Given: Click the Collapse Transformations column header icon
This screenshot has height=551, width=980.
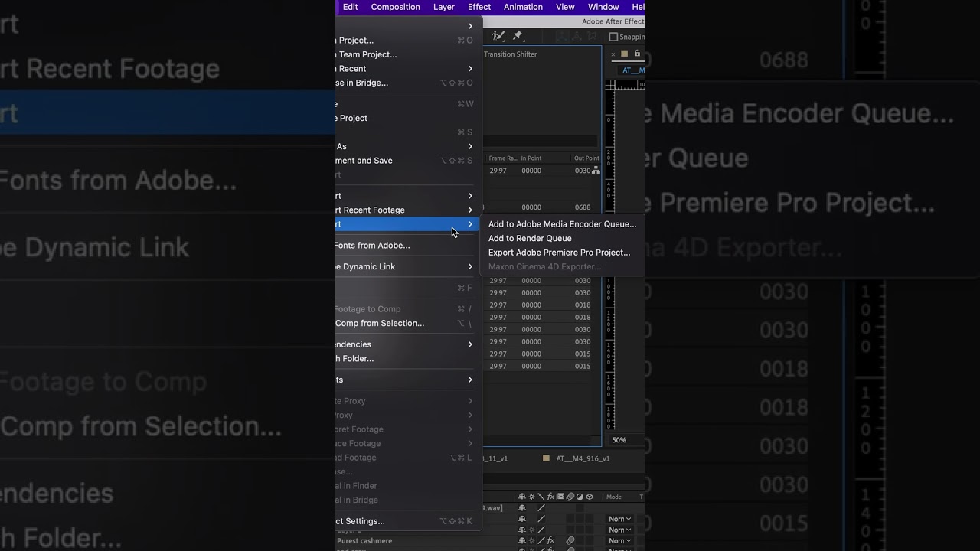Looking at the screenshot, I should [531, 497].
